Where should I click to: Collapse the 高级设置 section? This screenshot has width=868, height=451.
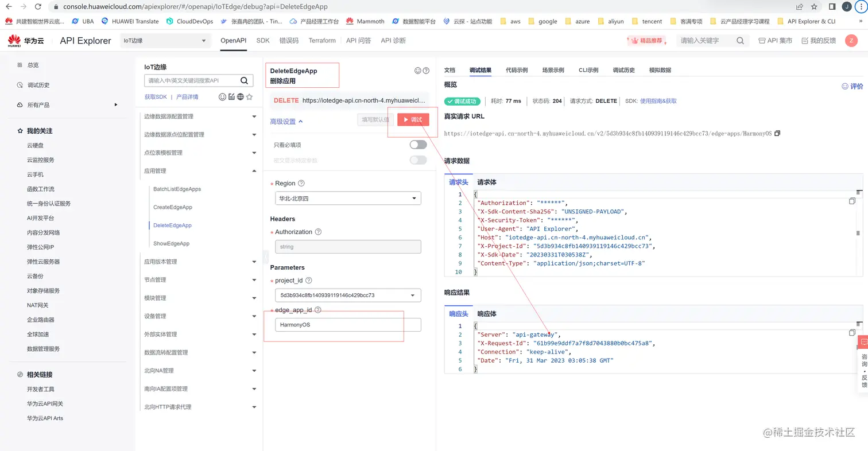286,122
